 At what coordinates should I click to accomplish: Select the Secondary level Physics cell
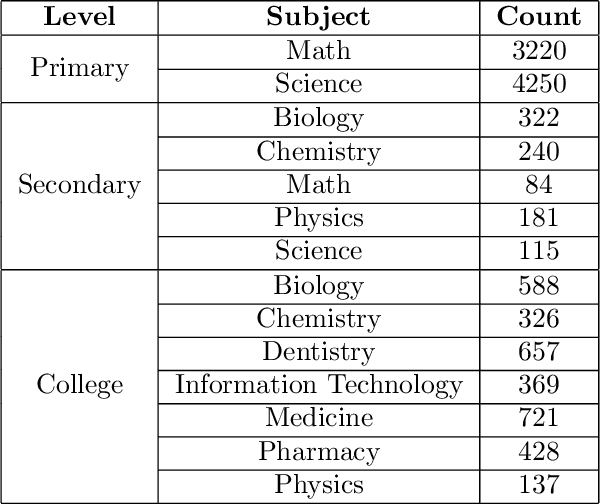coord(318,218)
